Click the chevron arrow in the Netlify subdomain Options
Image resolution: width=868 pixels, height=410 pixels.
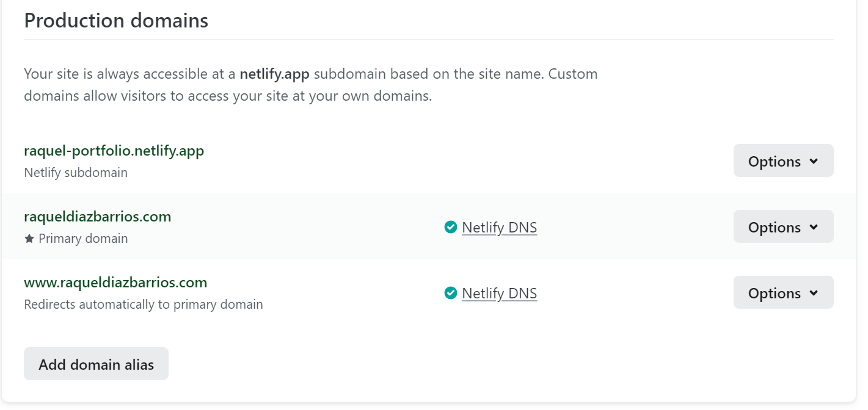(x=814, y=161)
